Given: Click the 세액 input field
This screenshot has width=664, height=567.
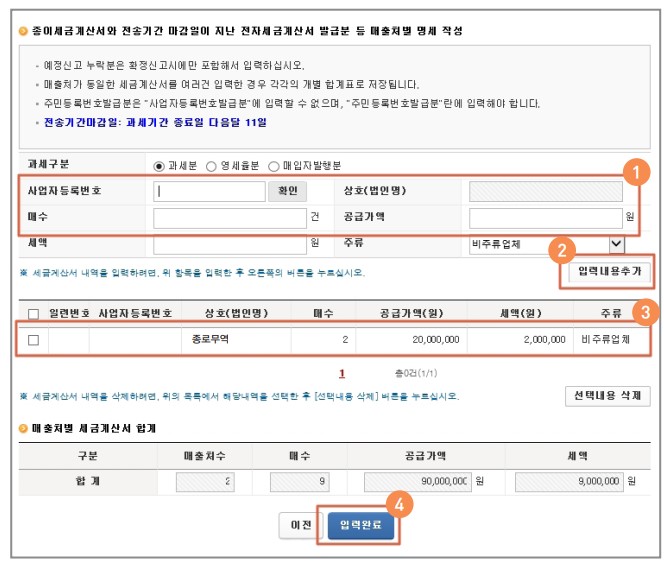Looking at the screenshot, I should (230, 244).
